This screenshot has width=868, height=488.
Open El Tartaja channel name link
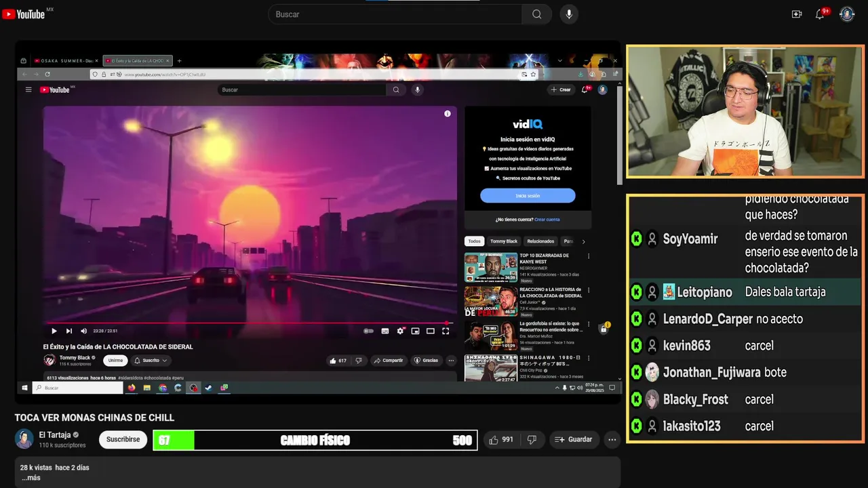coord(55,434)
